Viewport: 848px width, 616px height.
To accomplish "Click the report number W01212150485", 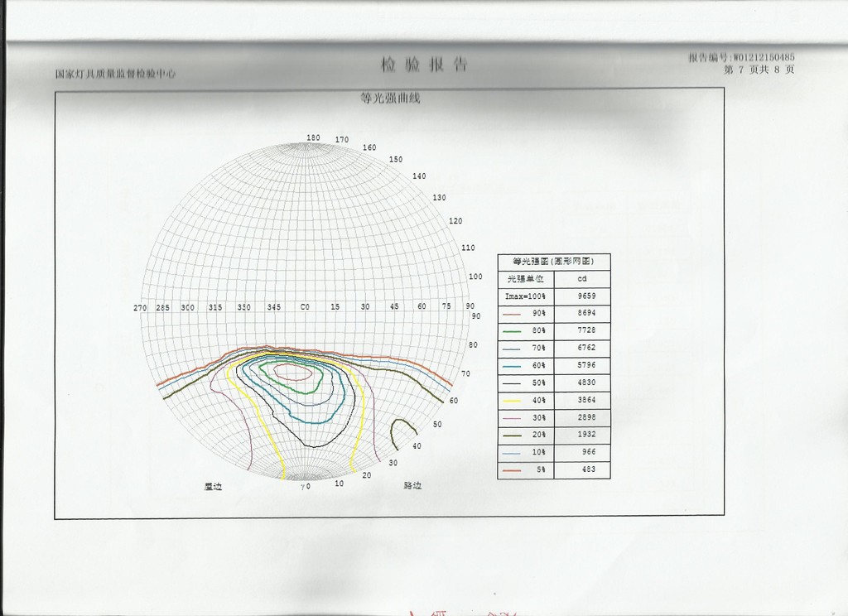I will pos(764,57).
